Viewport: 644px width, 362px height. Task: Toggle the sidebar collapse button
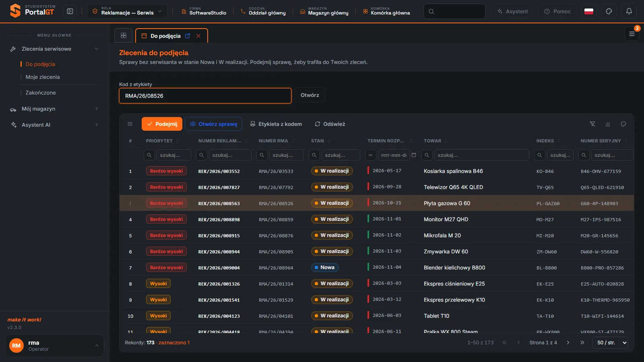[70, 11]
